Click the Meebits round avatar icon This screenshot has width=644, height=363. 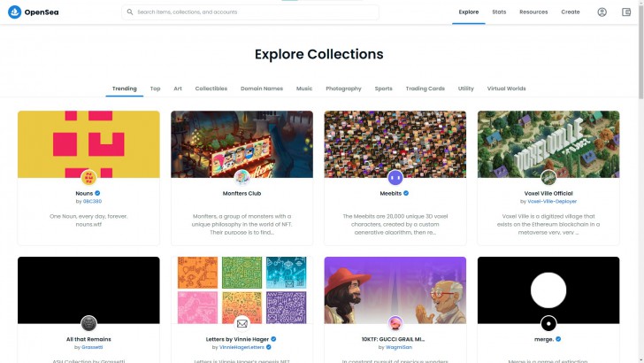[395, 178]
